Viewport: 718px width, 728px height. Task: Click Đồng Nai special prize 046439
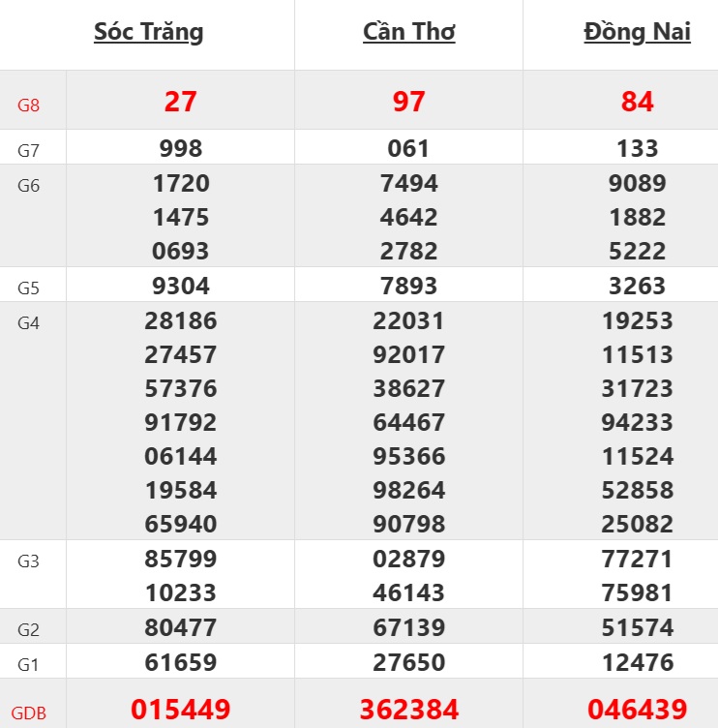[x=638, y=710]
